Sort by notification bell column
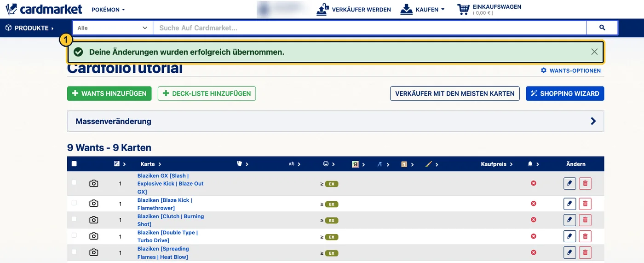Viewport: 644px width, 263px height. pyautogui.click(x=533, y=164)
